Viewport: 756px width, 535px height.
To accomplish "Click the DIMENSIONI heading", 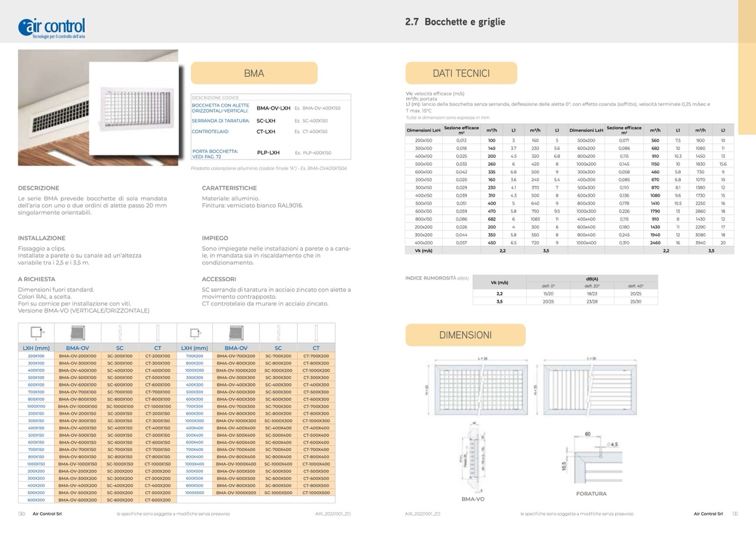I will 466,335.
